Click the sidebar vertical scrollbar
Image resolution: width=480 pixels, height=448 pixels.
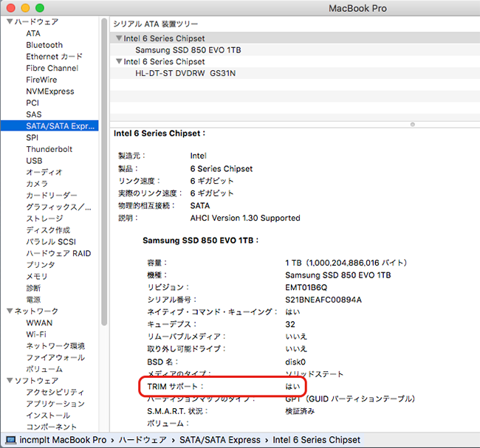[x=104, y=171]
